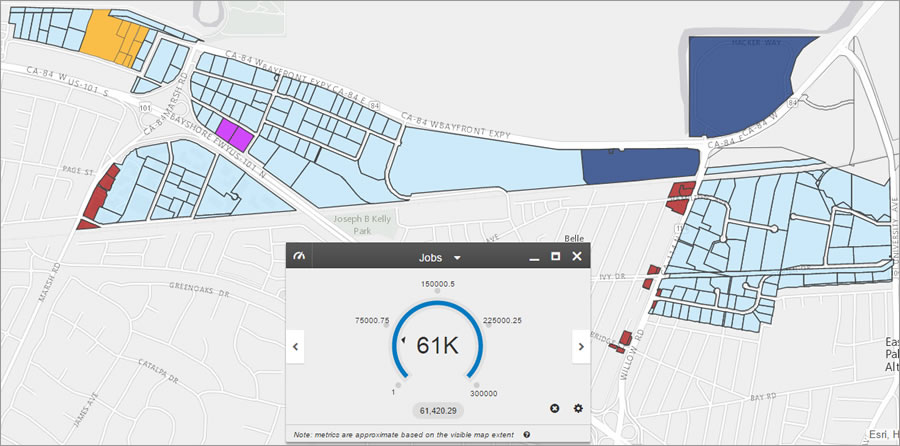Select the gauge minimum label 1
The width and height of the screenshot is (900, 446).
pos(393,393)
